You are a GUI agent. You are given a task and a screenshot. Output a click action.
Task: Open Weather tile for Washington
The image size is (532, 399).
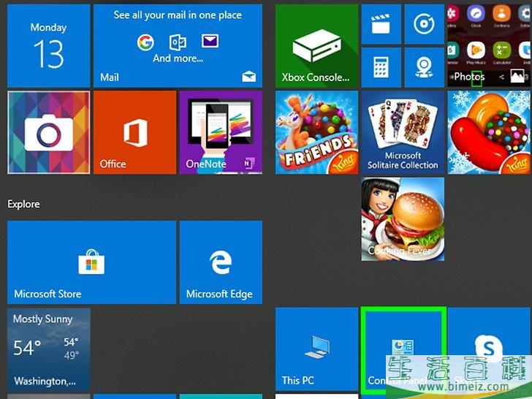coord(48,349)
